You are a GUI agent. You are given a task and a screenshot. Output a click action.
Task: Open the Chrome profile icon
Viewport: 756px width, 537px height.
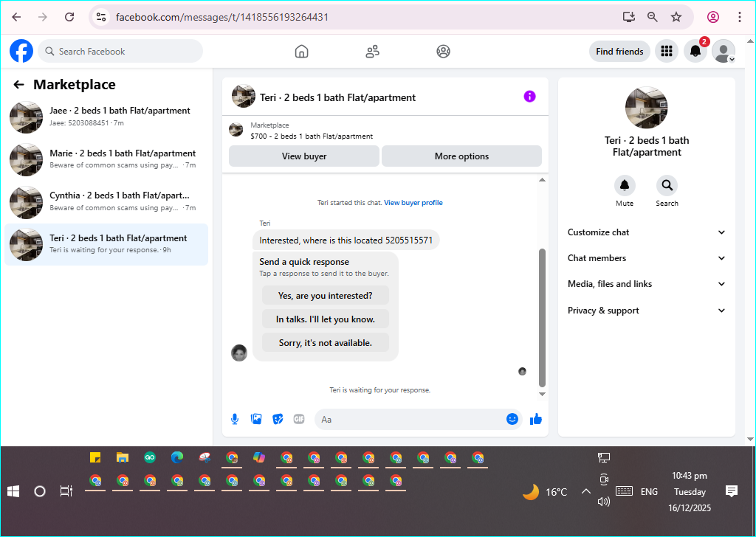pos(713,18)
